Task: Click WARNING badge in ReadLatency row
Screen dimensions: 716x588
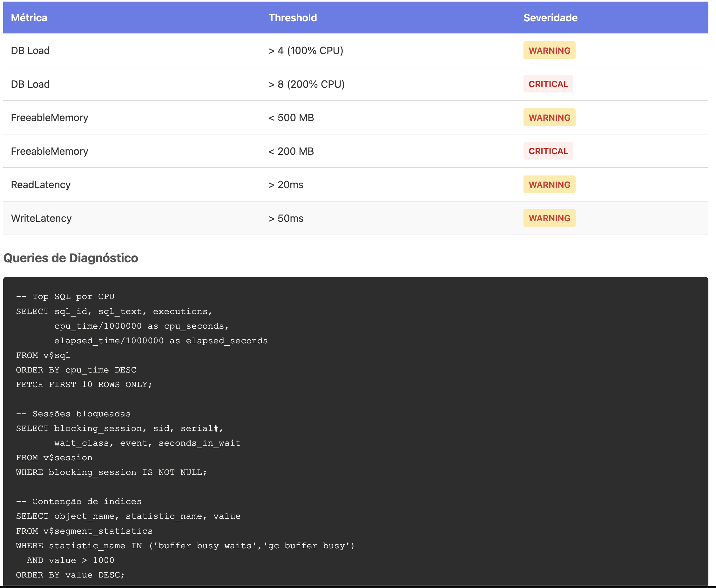Action: pos(549,185)
